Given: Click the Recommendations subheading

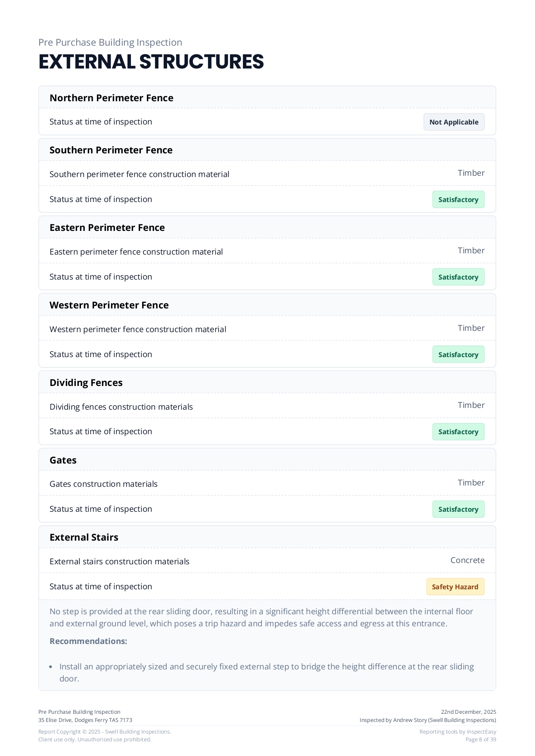Looking at the screenshot, I should point(88,641).
